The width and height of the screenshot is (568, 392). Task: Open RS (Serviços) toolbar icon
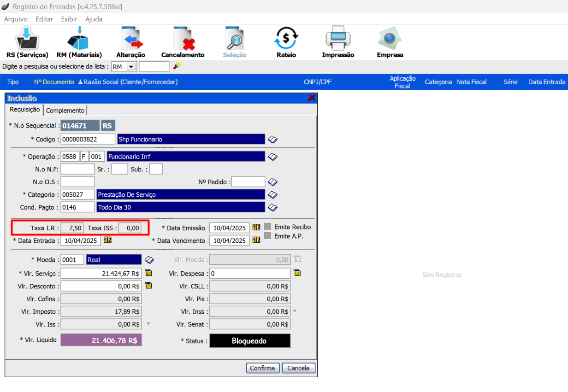27,39
